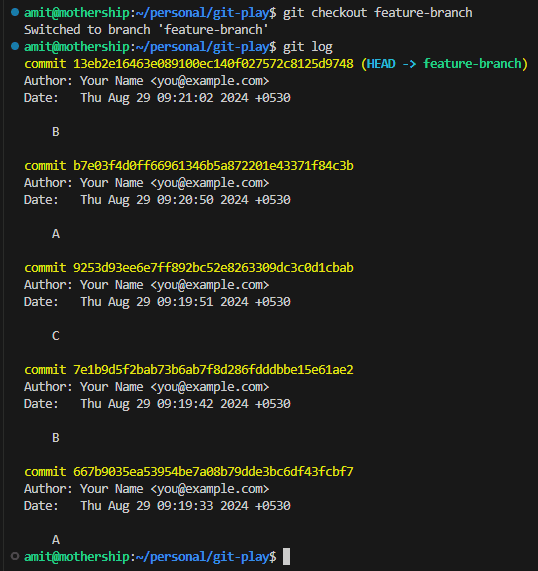The width and height of the screenshot is (538, 571).
Task: Click 'amit@mothership' in the git checkout prompt
Action: pyautogui.click(x=76, y=13)
